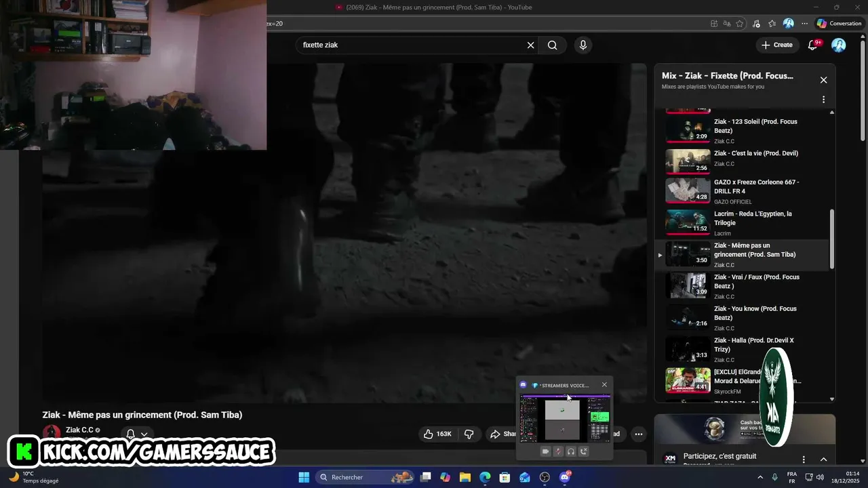Switch to Microsoft Edge on taskbar
The height and width of the screenshot is (488, 868).
(485, 477)
